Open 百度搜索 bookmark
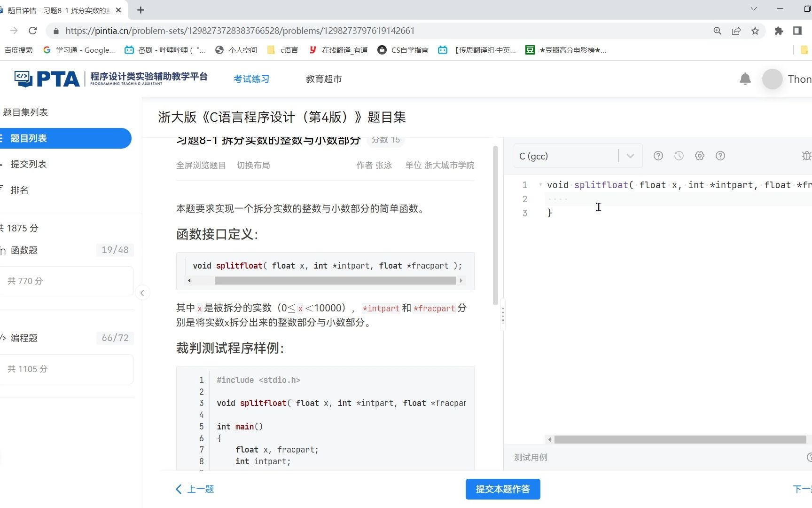The height and width of the screenshot is (508, 812). click(18, 50)
